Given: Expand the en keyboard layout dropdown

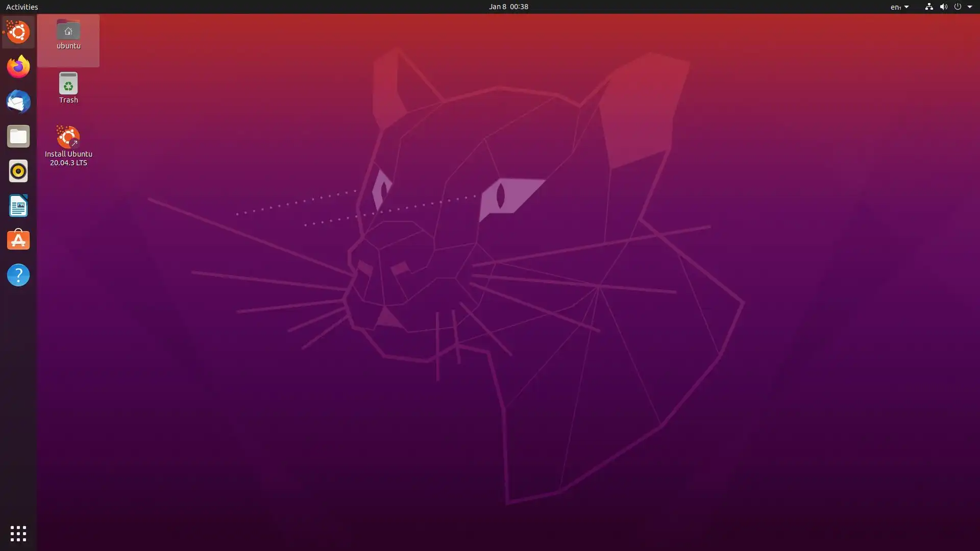Looking at the screenshot, I should [899, 7].
